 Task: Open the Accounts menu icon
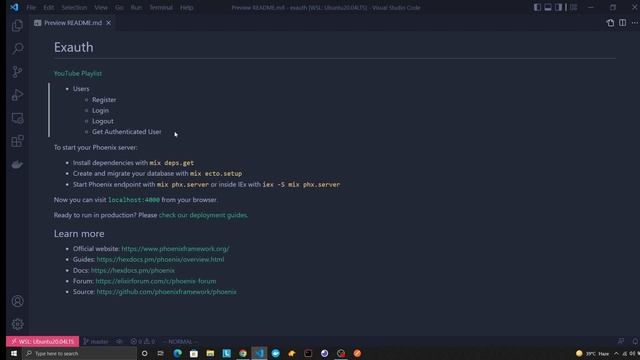coord(17,301)
